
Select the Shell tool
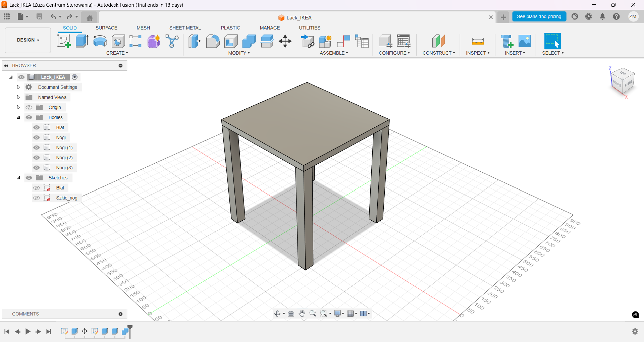pyautogui.click(x=231, y=41)
